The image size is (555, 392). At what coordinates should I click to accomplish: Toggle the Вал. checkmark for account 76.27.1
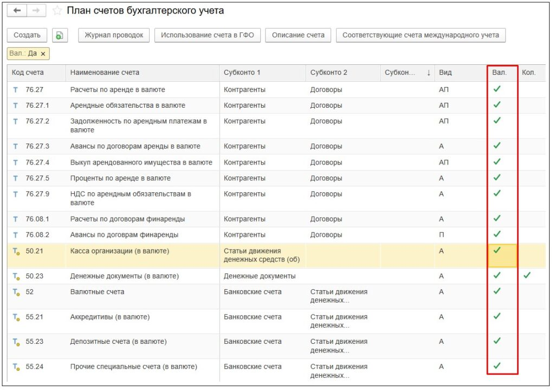point(497,105)
